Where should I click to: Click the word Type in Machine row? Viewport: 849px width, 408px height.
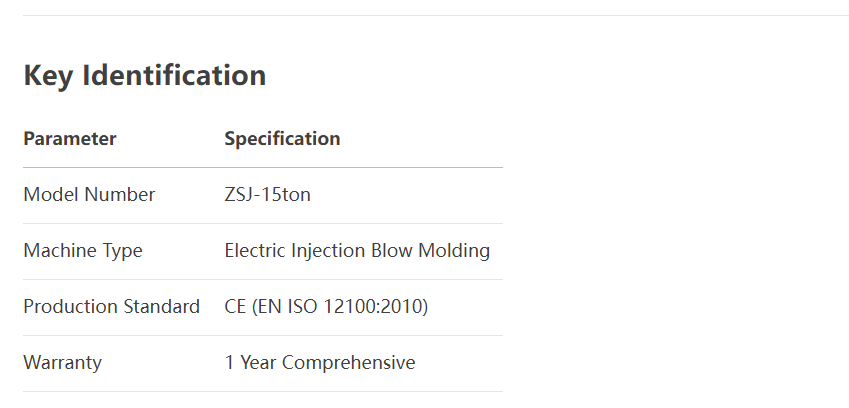(122, 252)
